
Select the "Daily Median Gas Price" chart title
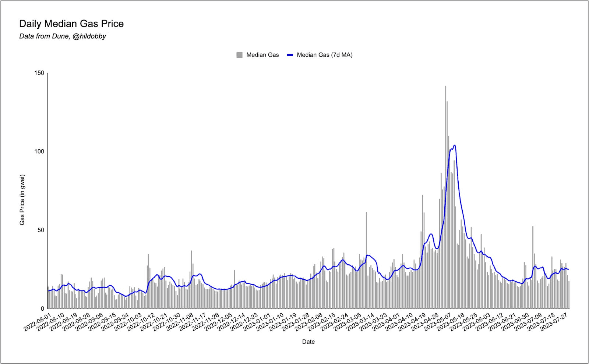tap(71, 24)
